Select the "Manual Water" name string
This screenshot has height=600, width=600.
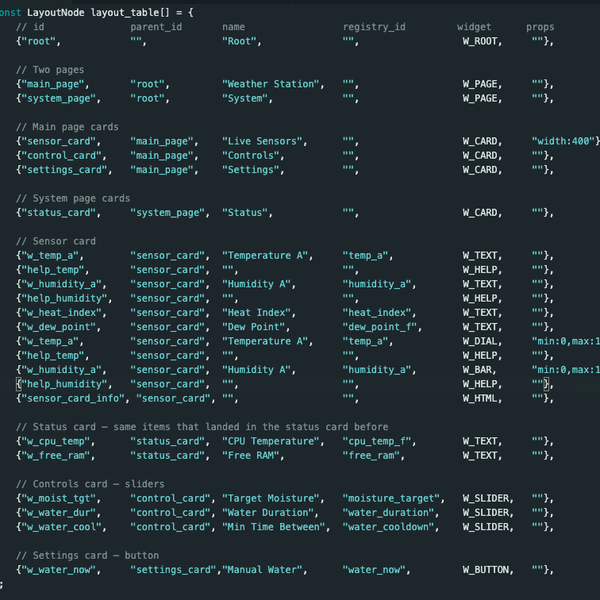(262, 570)
